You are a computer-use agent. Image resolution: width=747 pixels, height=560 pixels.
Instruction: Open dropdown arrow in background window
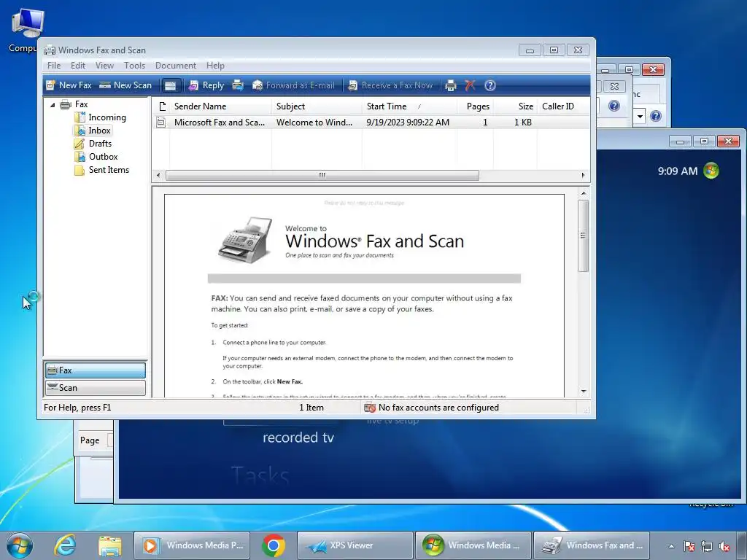click(640, 116)
